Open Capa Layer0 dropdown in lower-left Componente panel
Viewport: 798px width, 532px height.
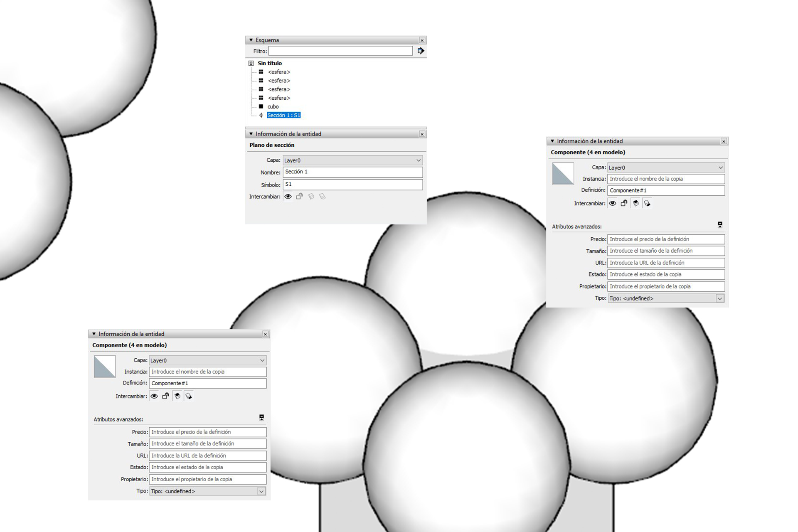(x=207, y=360)
